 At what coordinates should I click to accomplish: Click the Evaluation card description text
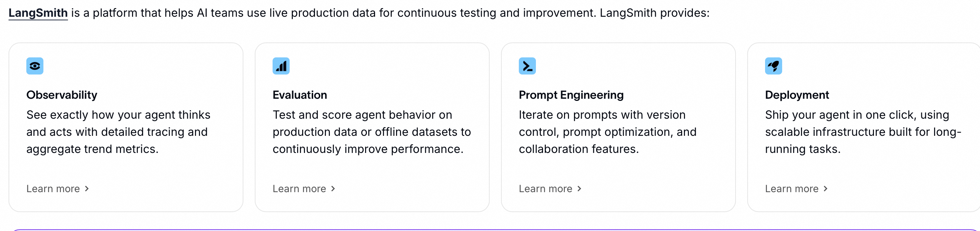coord(371,132)
